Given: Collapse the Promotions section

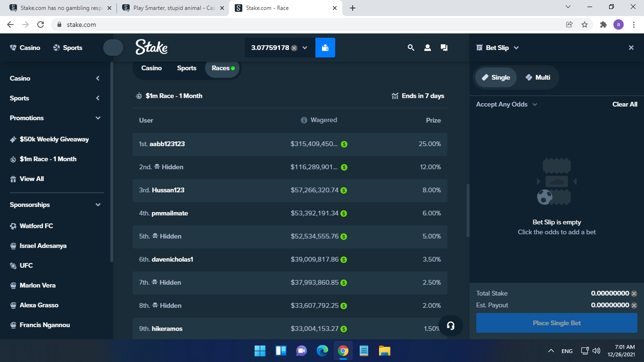Looking at the screenshot, I should tap(98, 118).
